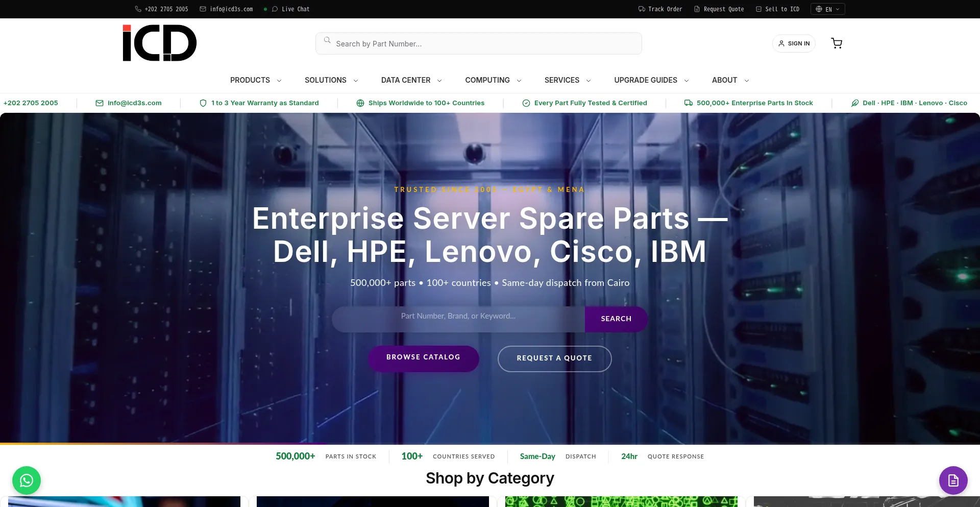Open the SOLUTIONS menu
The width and height of the screenshot is (980, 507).
pyautogui.click(x=326, y=80)
